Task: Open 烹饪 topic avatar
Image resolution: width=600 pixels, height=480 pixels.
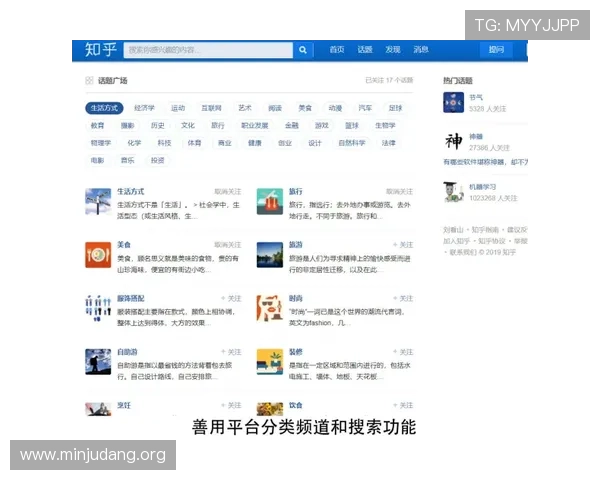Action: click(98, 409)
